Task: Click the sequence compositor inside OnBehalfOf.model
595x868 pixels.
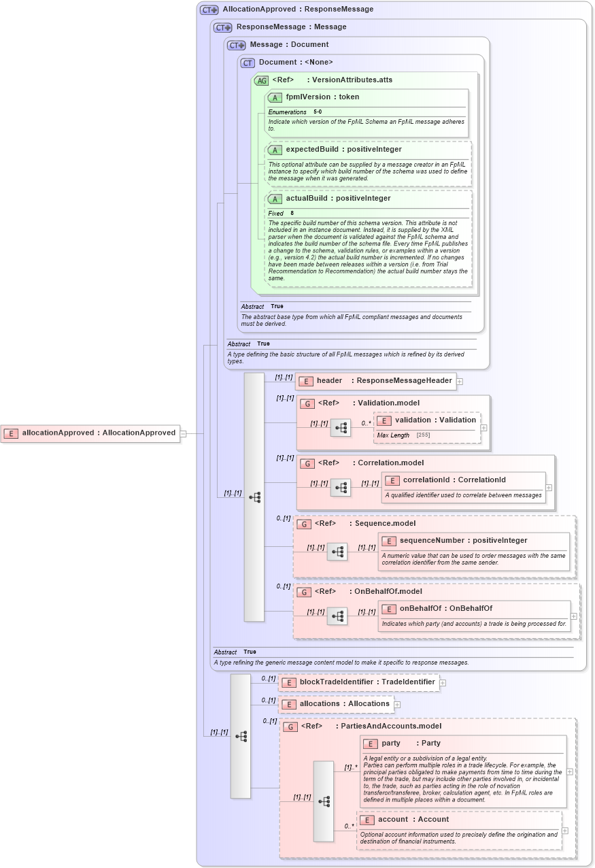Action: [x=337, y=616]
